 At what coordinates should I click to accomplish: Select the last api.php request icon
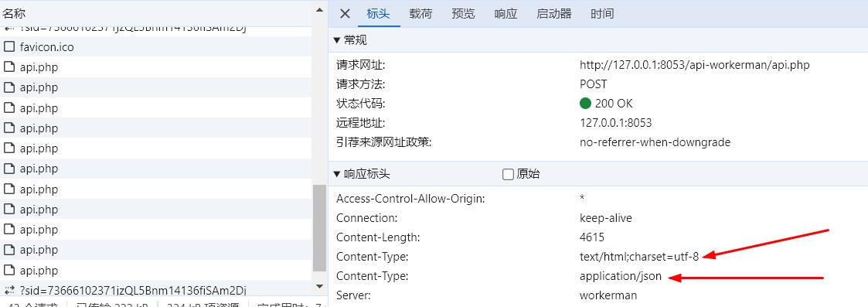(x=9, y=271)
